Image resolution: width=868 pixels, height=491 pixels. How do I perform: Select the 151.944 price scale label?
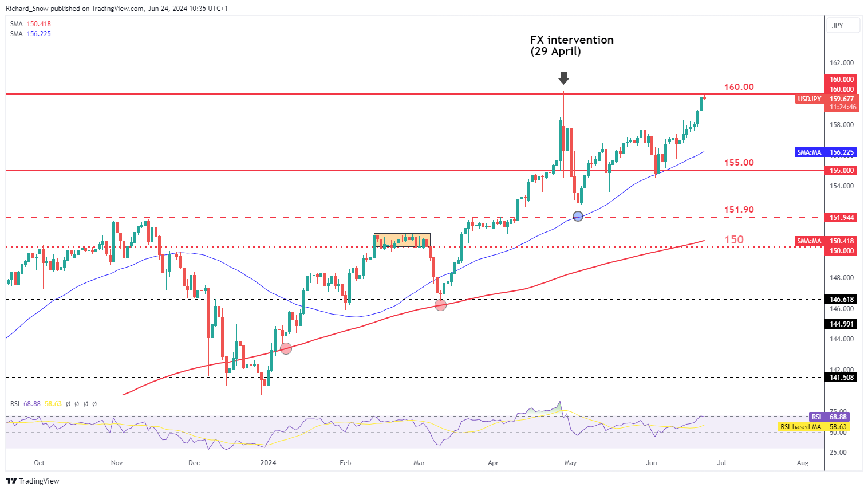[x=842, y=218]
